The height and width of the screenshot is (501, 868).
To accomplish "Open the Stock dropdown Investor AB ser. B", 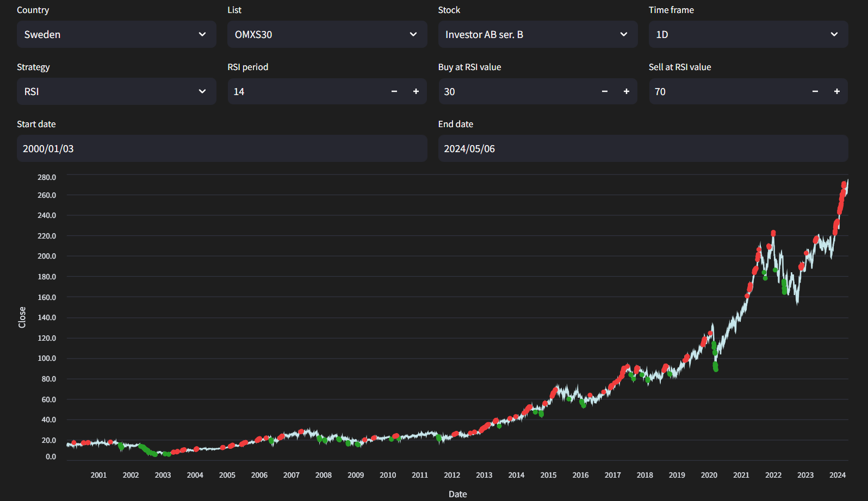I will pos(538,34).
